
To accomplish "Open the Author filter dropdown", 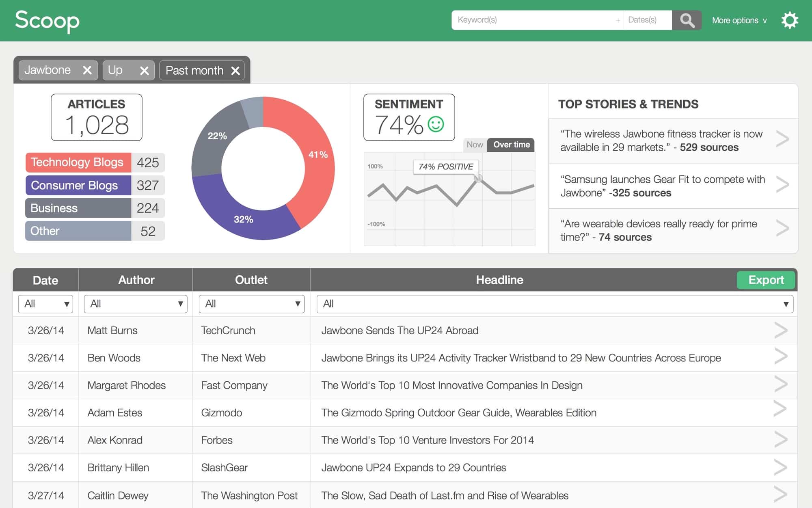I will pos(135,304).
